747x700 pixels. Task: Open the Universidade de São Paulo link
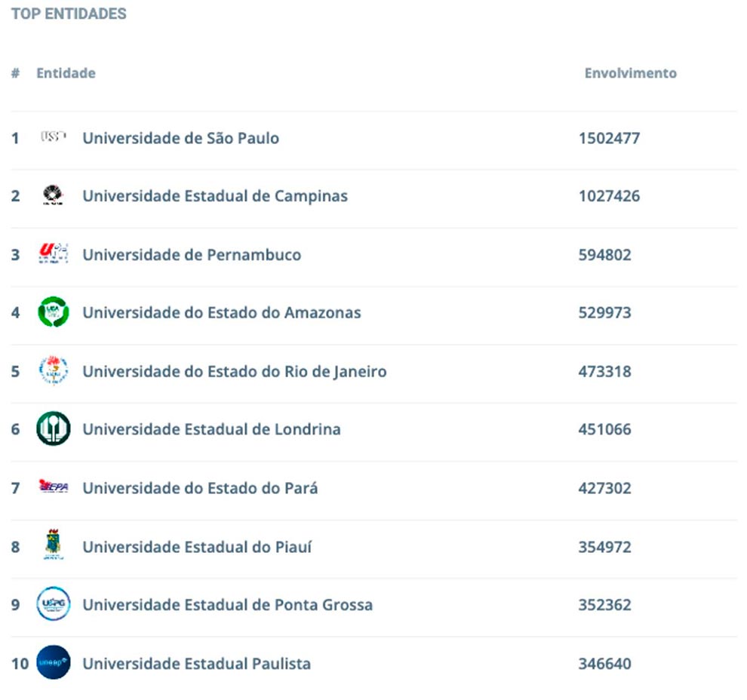(180, 138)
